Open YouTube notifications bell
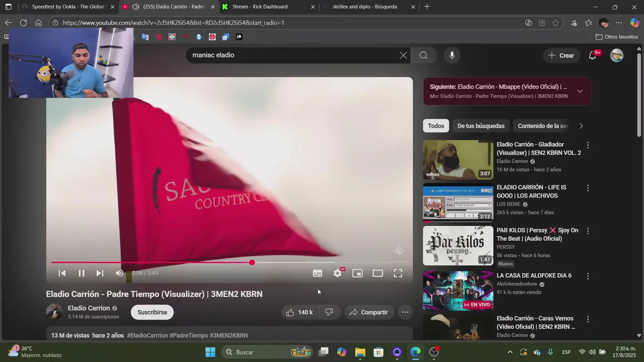 (593, 55)
